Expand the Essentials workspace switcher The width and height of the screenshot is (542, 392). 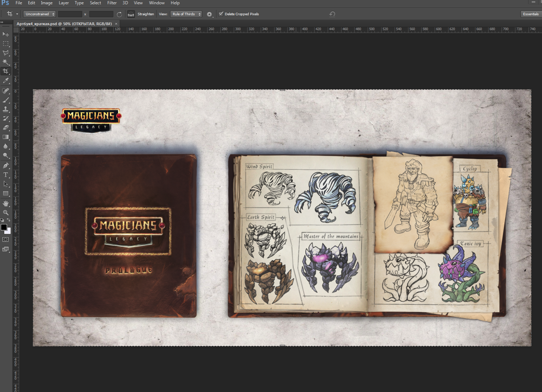[530, 14]
